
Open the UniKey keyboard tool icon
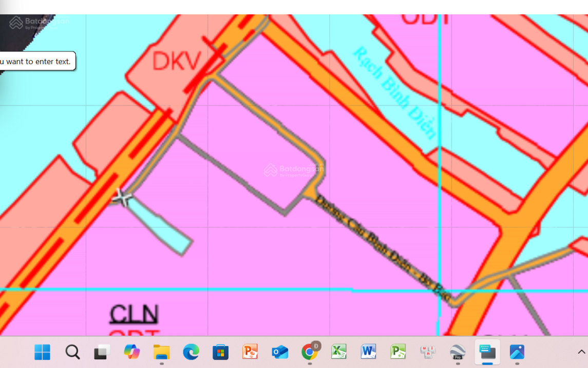428,352
